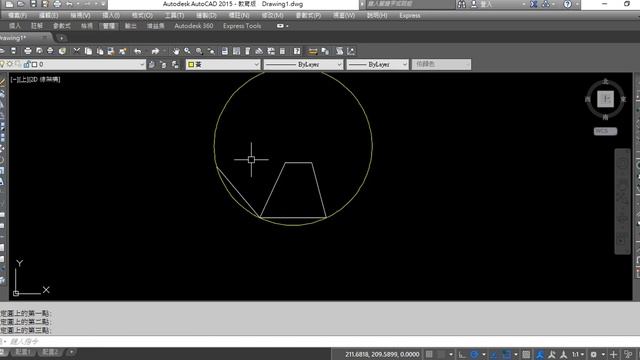
Task: Open the Tool Palettes icon
Action: pyautogui.click(x=248, y=51)
